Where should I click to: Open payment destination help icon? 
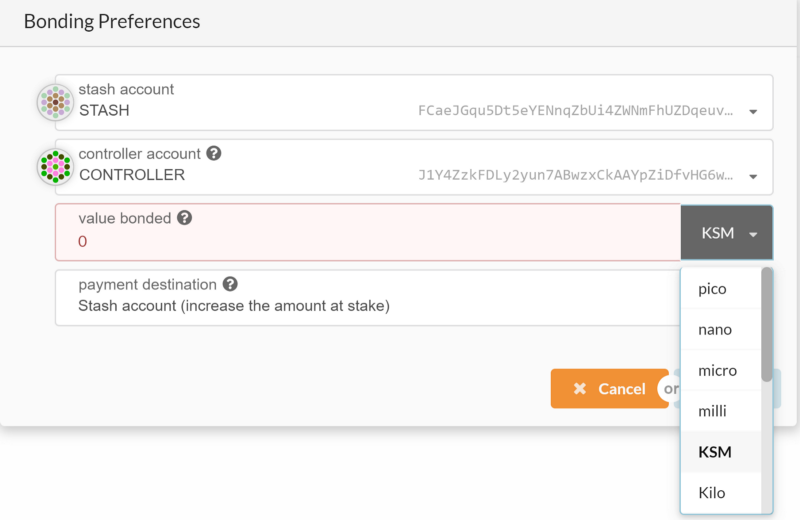point(230,284)
